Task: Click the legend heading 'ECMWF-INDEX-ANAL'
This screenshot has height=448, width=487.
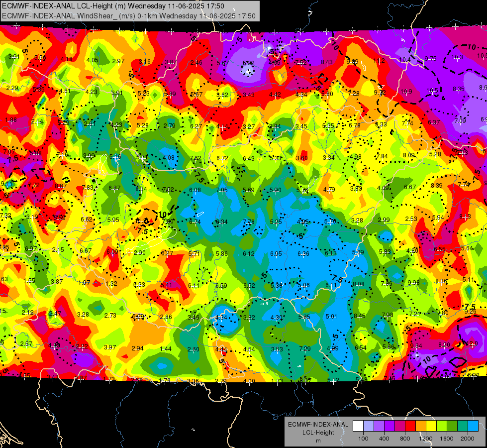Action: 318,425
